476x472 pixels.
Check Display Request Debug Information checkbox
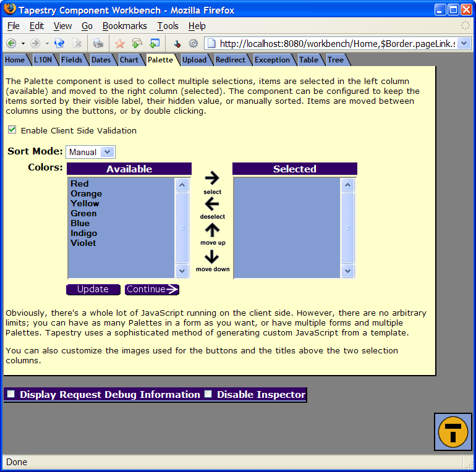(x=11, y=394)
